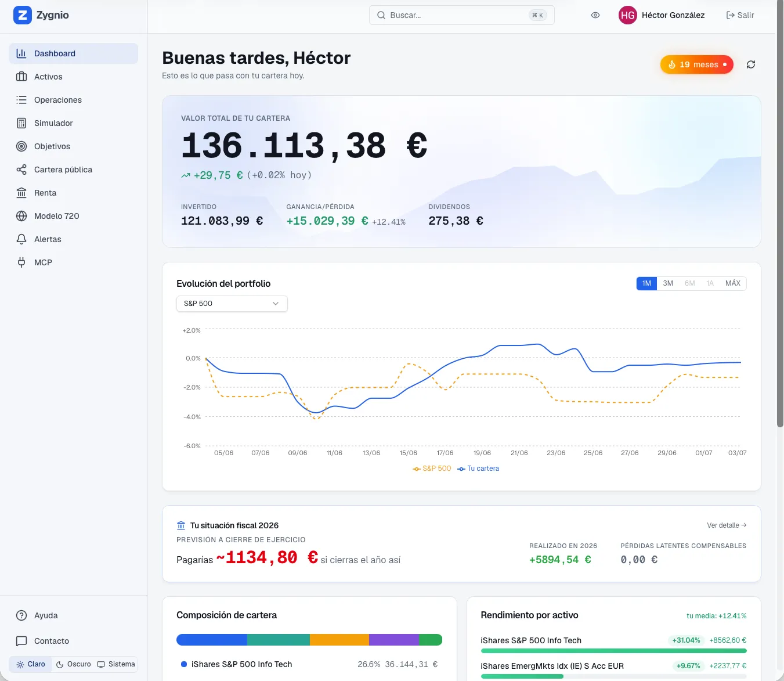Click the Buscar search field
Viewport: 784px width, 681px height.
[x=462, y=15]
